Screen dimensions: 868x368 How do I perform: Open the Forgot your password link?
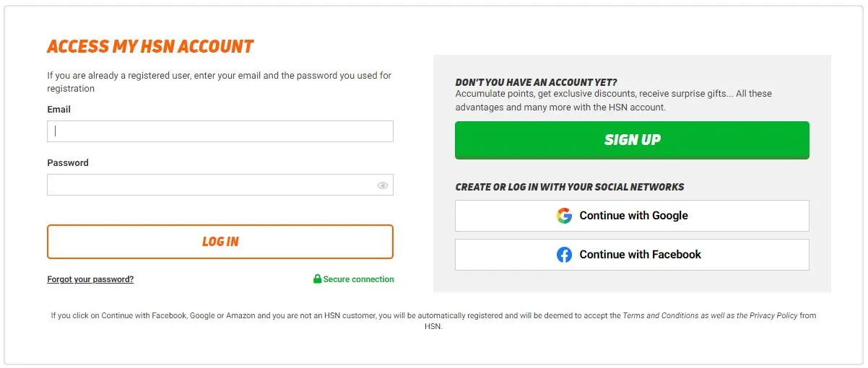[x=90, y=279]
